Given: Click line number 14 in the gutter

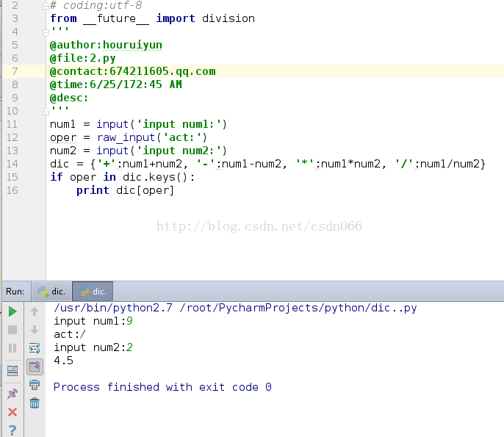Looking at the screenshot, I should click(12, 164).
